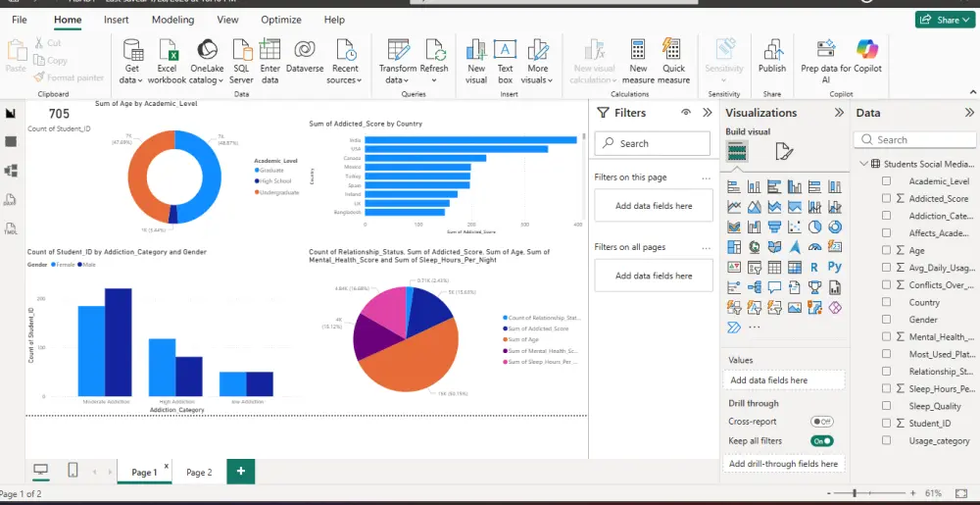Choose the Scatter chart visualization
The width and height of the screenshot is (980, 505).
point(795,227)
